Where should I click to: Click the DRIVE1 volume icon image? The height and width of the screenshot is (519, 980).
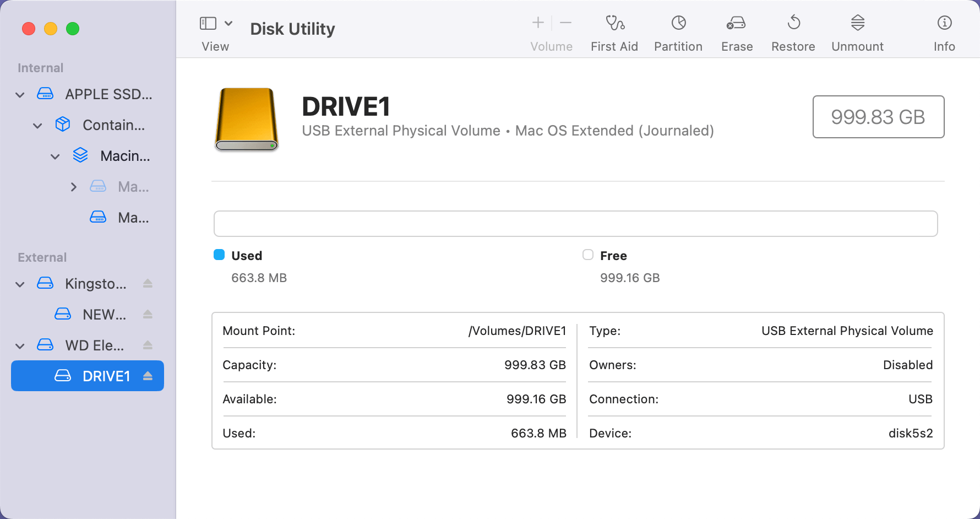(x=246, y=120)
